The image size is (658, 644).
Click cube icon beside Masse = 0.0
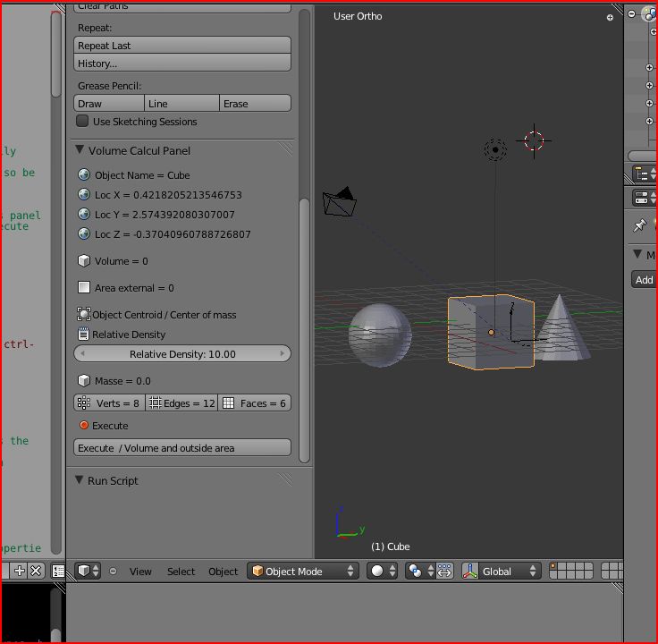tap(84, 380)
